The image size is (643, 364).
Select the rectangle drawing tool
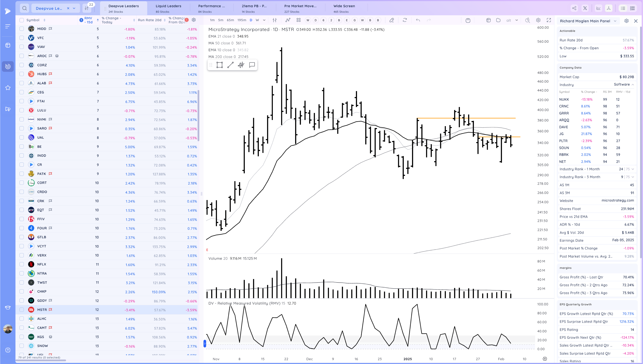(219, 65)
